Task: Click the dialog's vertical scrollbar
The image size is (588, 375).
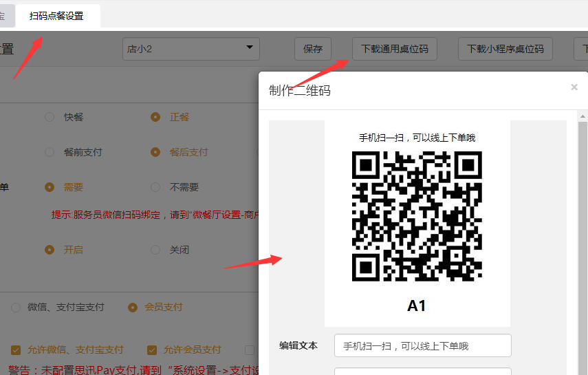Action: point(582,248)
